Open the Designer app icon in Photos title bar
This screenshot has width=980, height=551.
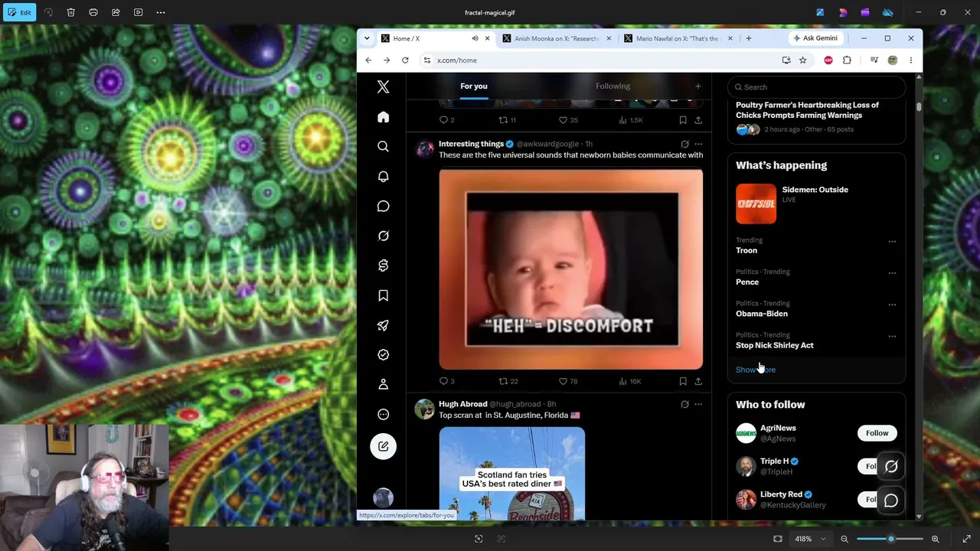tap(843, 12)
